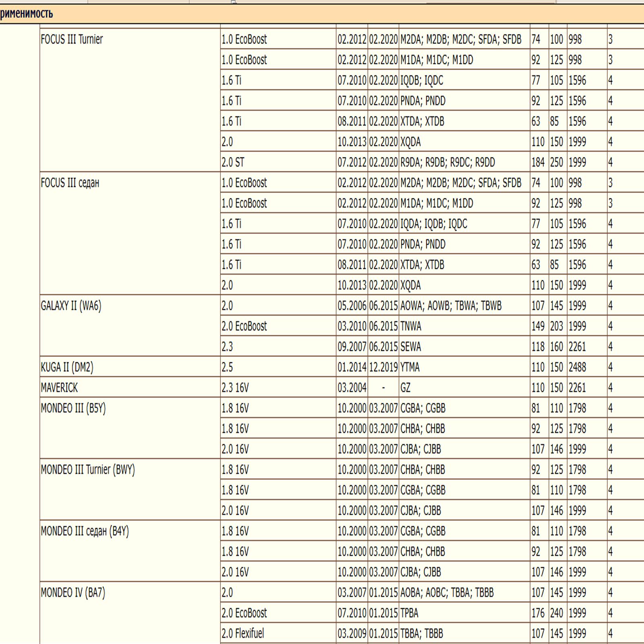Click the GALAXY II (WA6) model cell
644x644 pixels.
[71, 306]
